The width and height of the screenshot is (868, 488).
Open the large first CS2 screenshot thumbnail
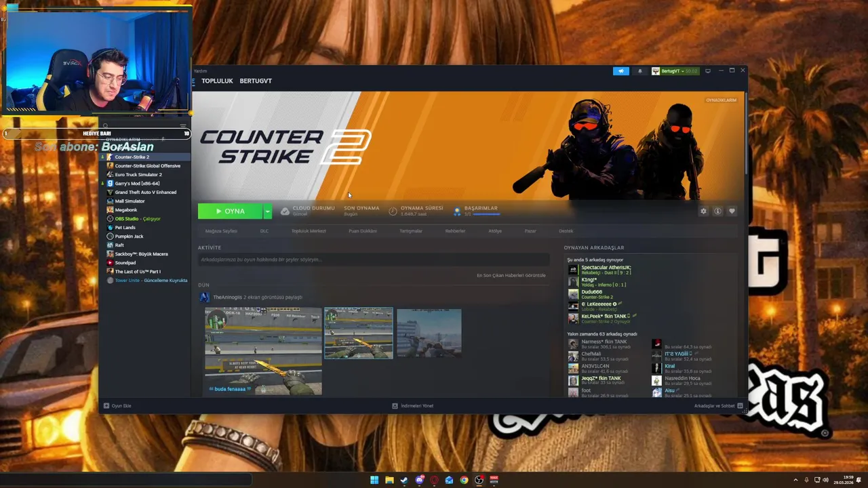coord(263,351)
